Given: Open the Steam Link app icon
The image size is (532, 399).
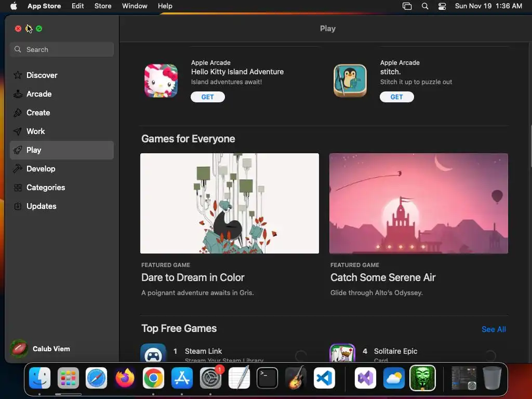Looking at the screenshot, I should tap(153, 353).
